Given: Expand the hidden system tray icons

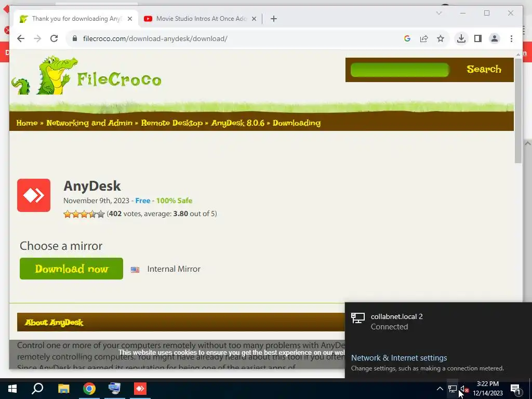Looking at the screenshot, I should point(440,389).
